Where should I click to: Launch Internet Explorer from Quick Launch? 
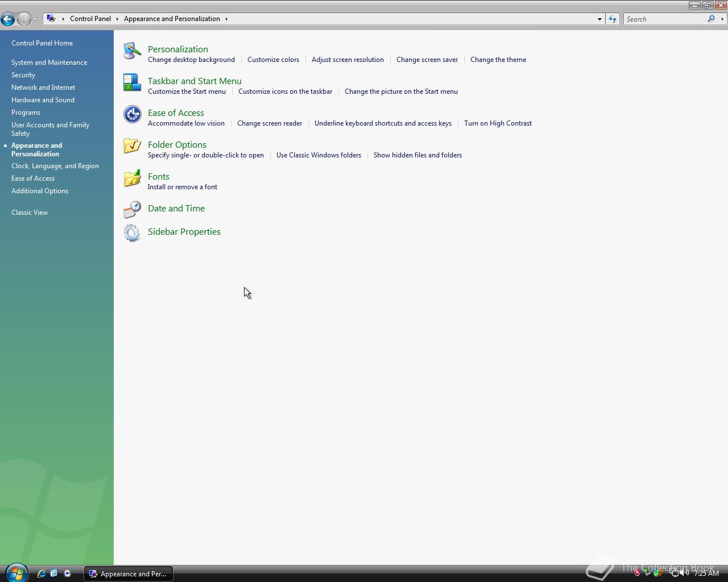[41, 573]
